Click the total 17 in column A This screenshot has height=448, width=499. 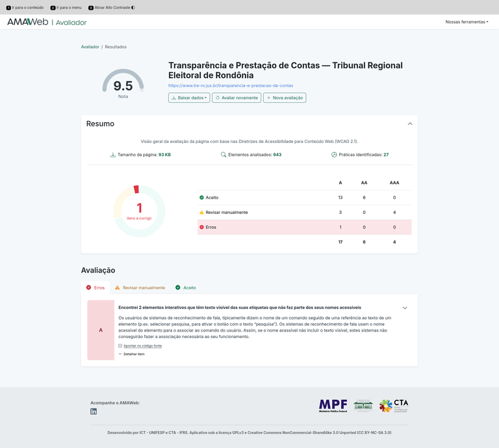pos(340,242)
